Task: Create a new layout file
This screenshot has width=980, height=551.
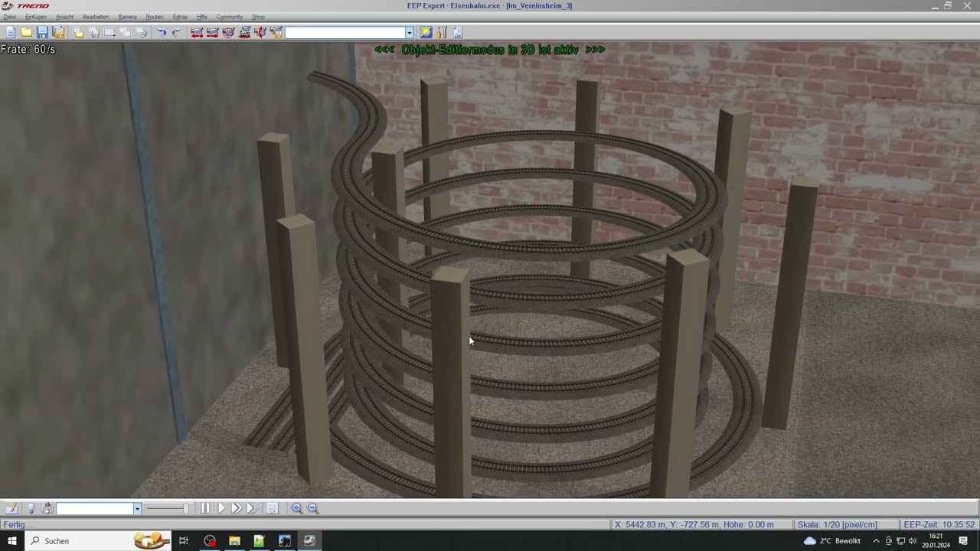Action: pos(11,32)
